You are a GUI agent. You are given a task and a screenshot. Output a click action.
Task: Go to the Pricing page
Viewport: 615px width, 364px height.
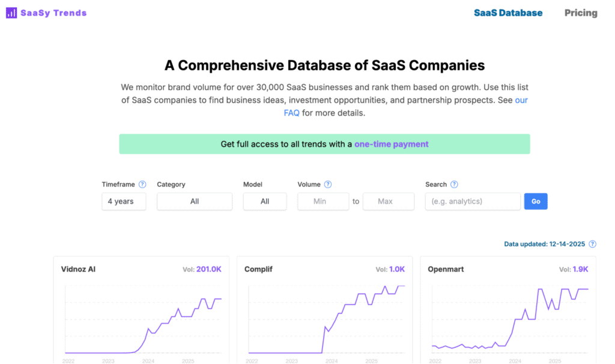click(x=580, y=12)
